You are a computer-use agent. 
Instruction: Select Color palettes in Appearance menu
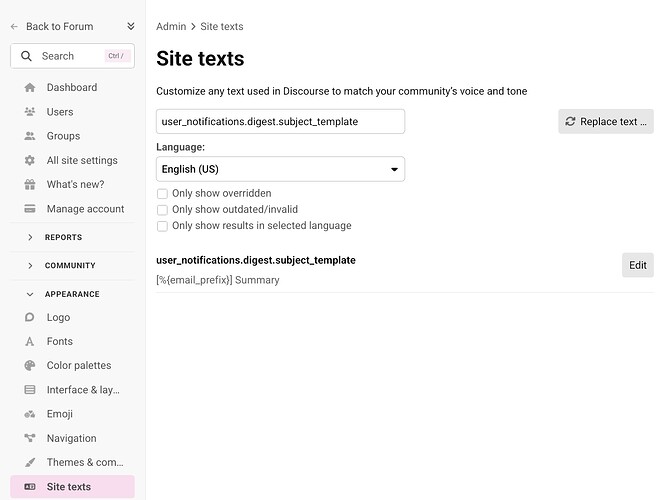(x=72, y=365)
